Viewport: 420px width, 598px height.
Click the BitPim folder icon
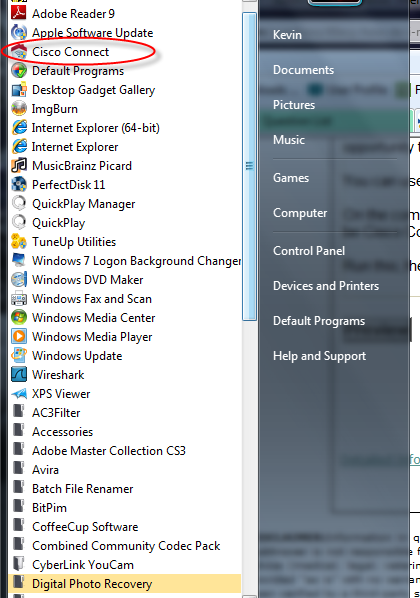[x=18, y=506]
